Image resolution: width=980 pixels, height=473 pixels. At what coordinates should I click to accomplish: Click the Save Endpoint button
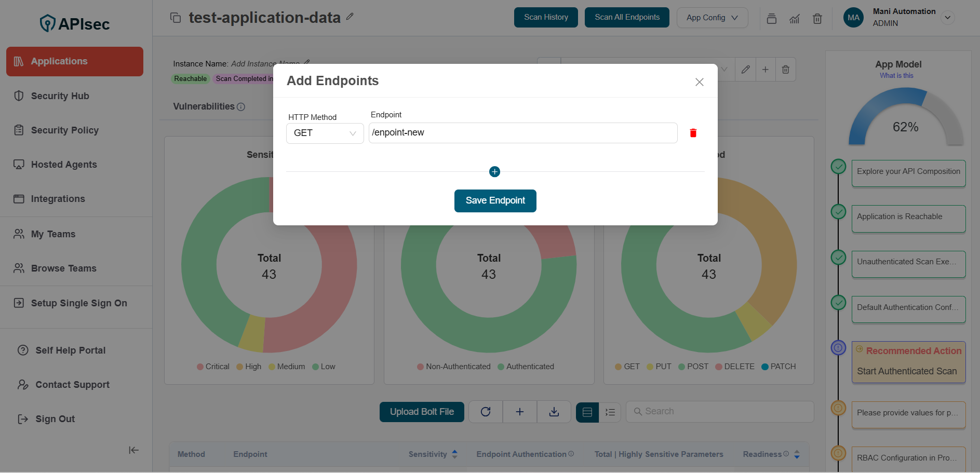495,200
